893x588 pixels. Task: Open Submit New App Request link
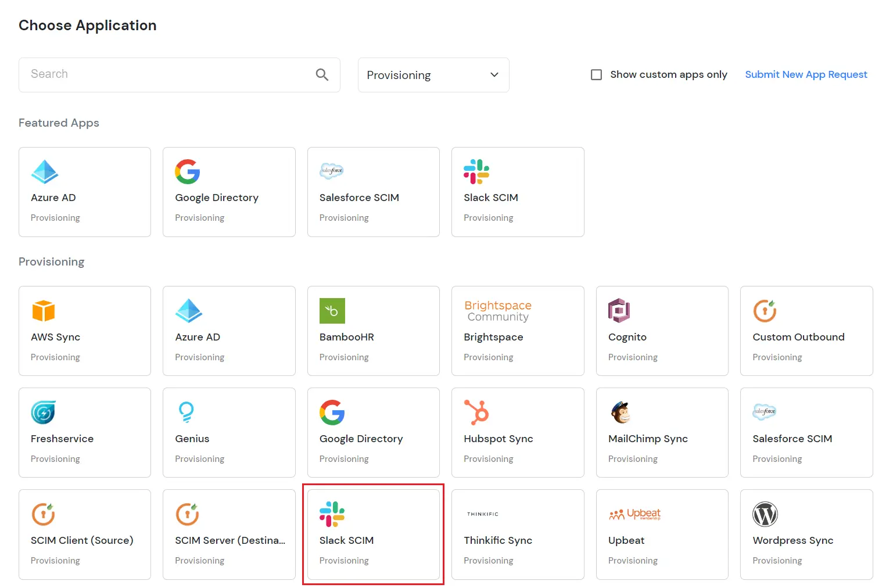tap(806, 74)
